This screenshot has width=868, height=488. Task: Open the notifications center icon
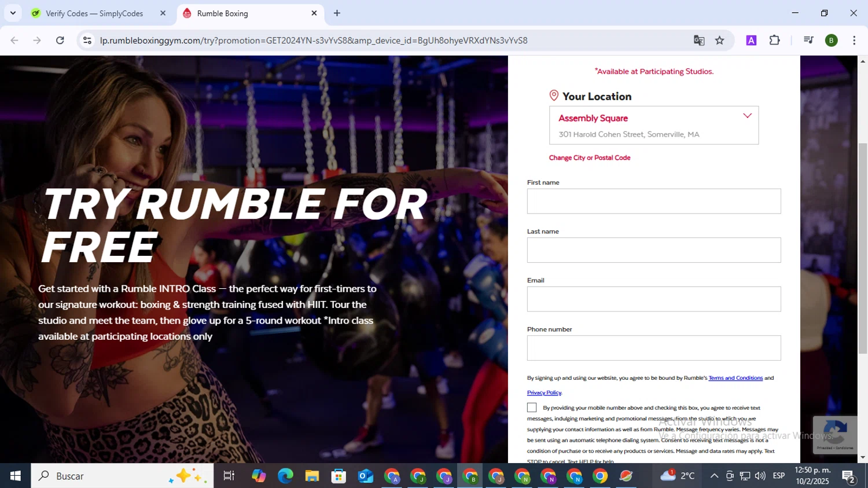(849, 476)
